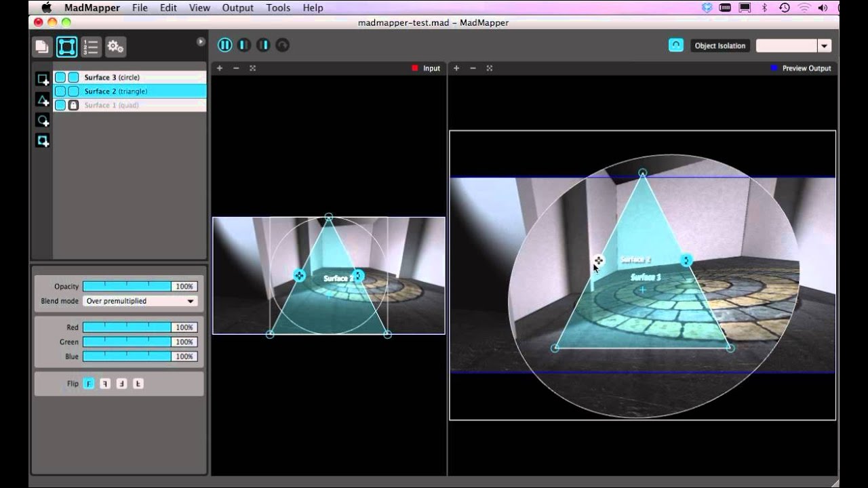Select the triangle's bottom-right vertex in Preview Output

pyautogui.click(x=730, y=348)
